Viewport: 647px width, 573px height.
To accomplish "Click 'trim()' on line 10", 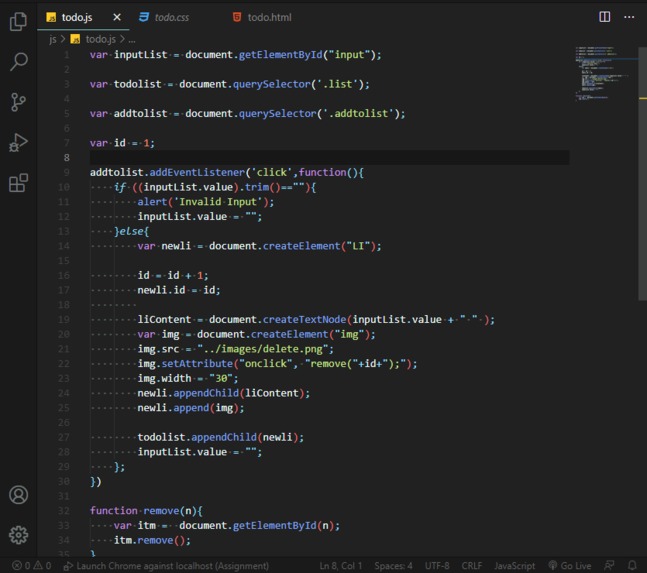I will 262,187.
